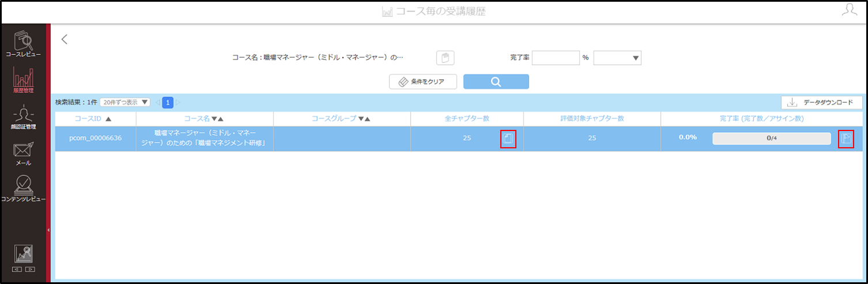This screenshot has width=868, height=284.
Task: Click the 0.0% completion rate value
Action: tap(688, 137)
